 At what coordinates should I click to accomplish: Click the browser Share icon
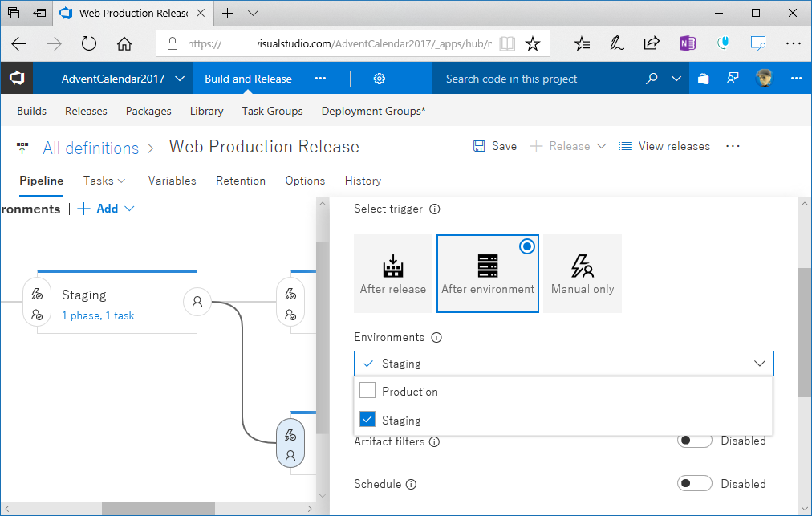tap(652, 43)
